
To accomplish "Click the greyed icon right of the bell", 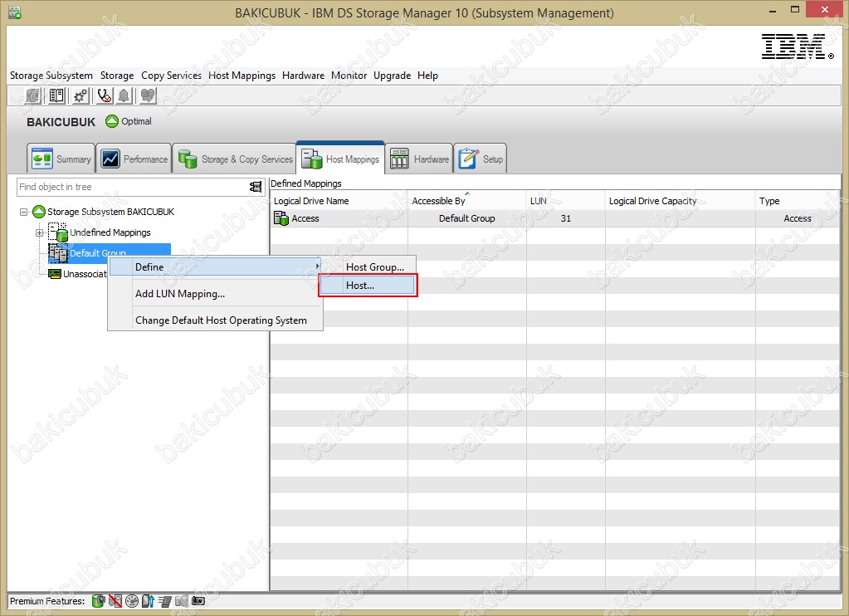I will (x=147, y=96).
